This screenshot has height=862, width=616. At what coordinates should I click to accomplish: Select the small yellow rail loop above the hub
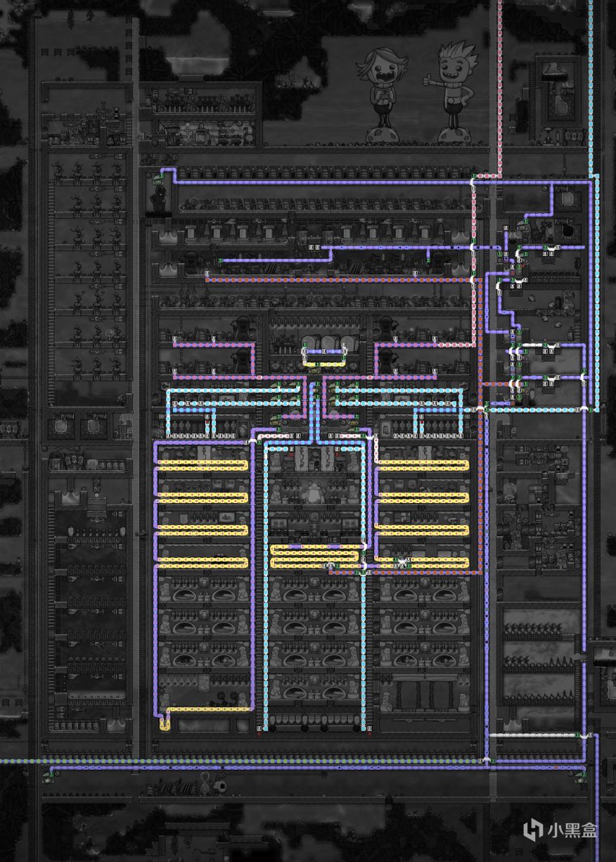pyautogui.click(x=324, y=357)
